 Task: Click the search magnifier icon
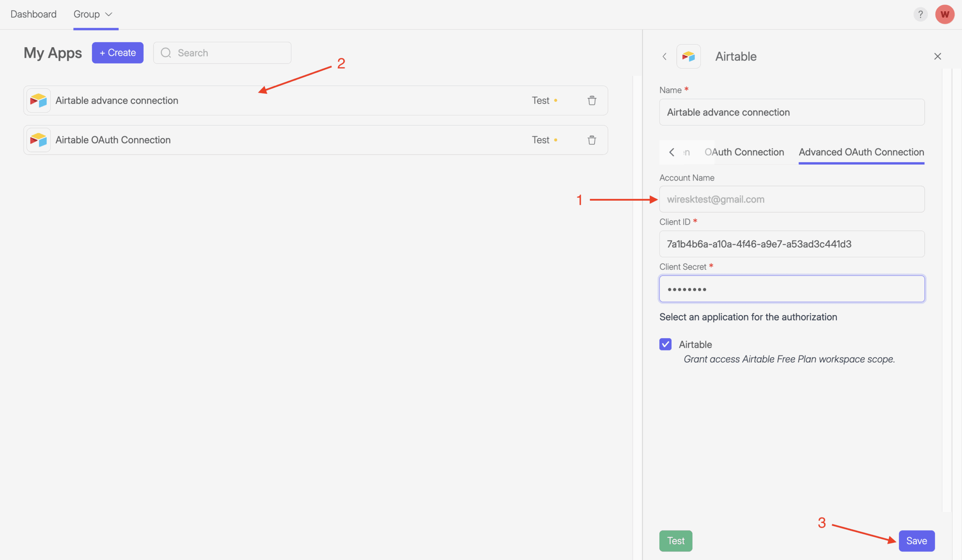[x=166, y=53]
